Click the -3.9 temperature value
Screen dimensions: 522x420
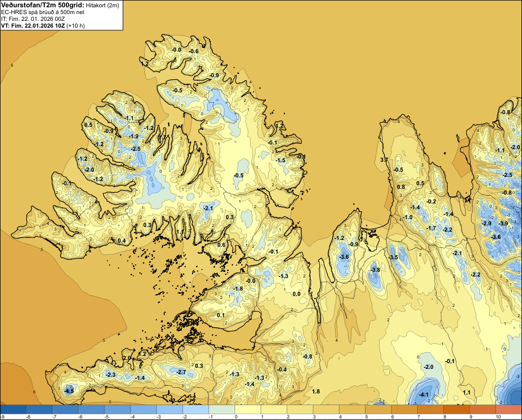503,223
